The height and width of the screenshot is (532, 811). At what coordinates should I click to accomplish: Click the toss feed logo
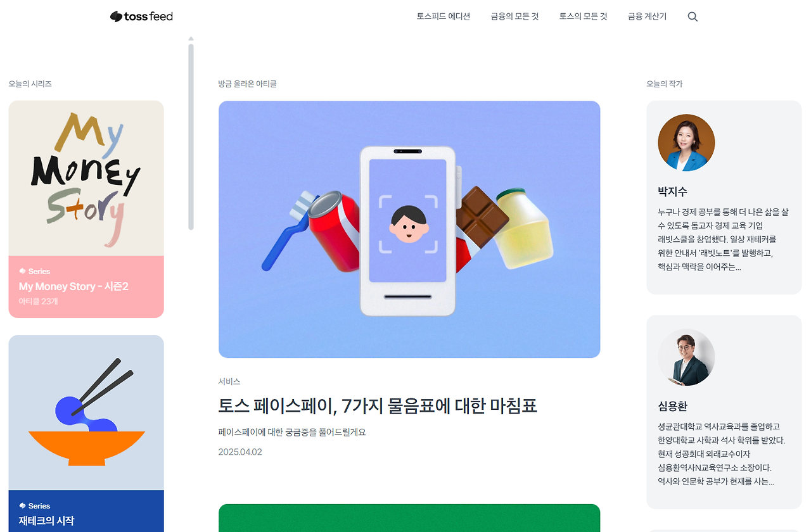point(141,16)
